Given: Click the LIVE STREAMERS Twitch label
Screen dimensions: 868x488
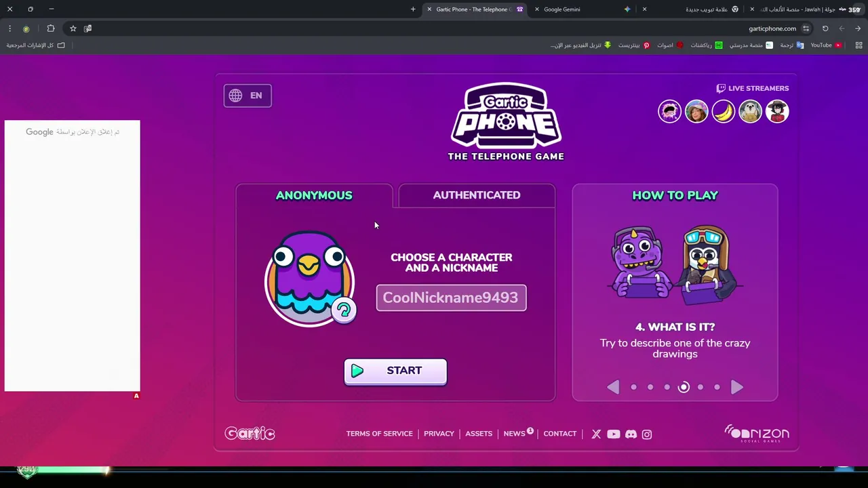Looking at the screenshot, I should (753, 88).
